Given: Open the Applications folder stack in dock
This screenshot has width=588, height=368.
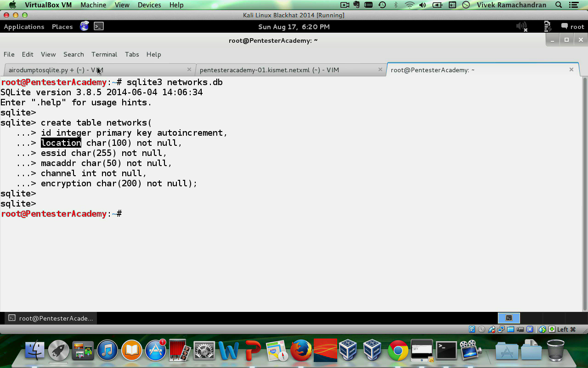Looking at the screenshot, I should 507,351.
